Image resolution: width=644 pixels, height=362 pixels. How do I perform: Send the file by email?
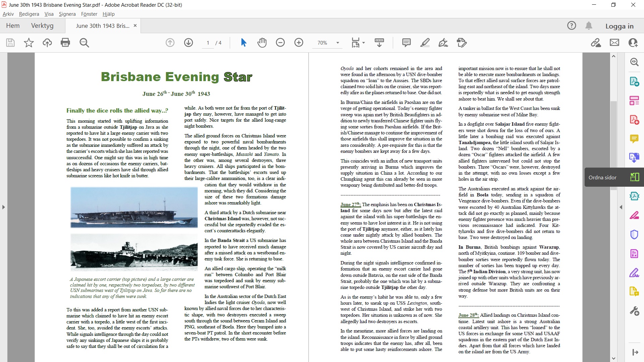pos(614,43)
